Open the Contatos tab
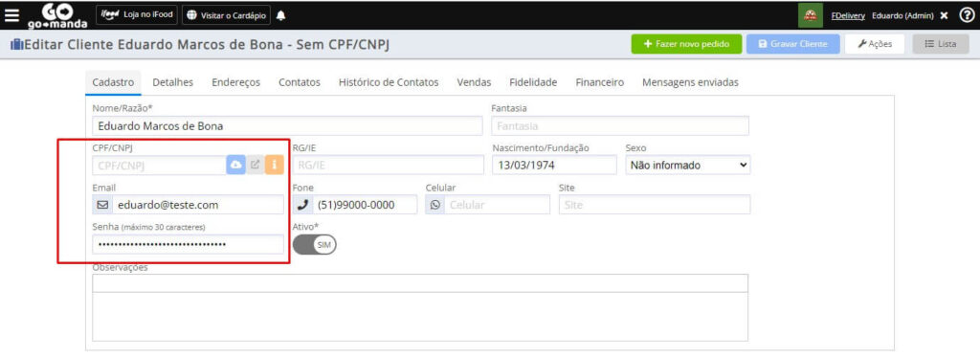 click(300, 82)
